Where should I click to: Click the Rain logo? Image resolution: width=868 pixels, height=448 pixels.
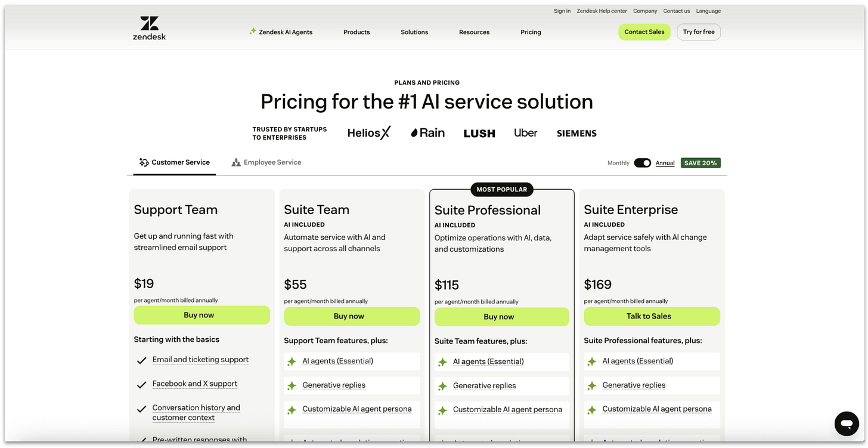(x=427, y=132)
